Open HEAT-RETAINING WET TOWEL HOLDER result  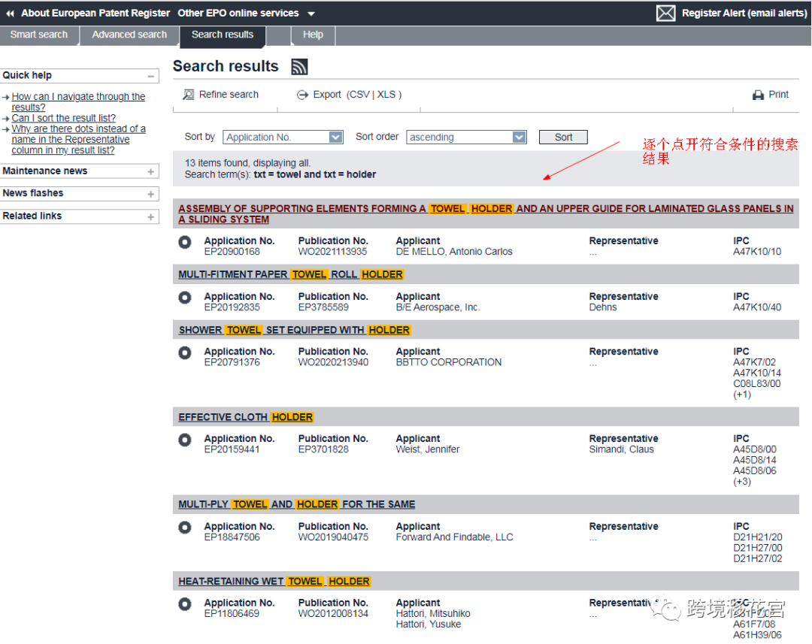[x=274, y=582]
